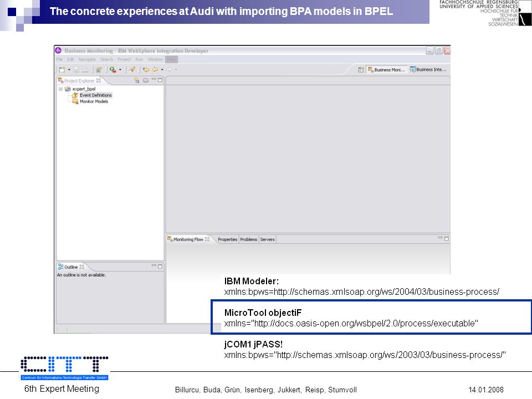Image resolution: width=532 pixels, height=399 pixels.
Task: Click the Open Perspective icon
Action: 361,70
